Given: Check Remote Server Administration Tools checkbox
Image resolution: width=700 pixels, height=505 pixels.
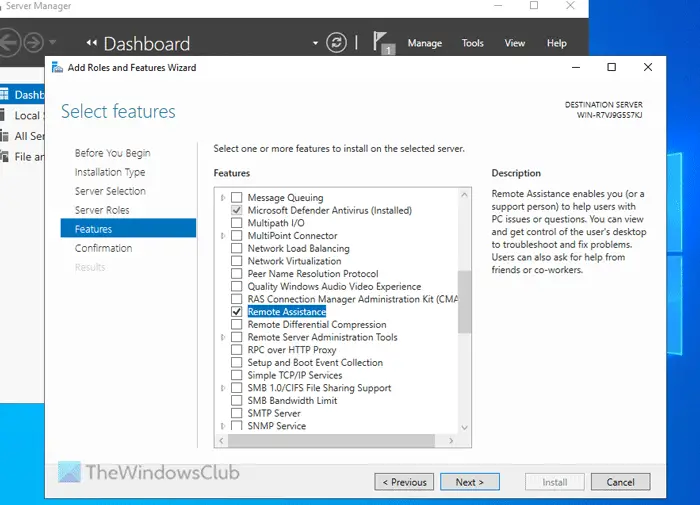Looking at the screenshot, I should (237, 337).
